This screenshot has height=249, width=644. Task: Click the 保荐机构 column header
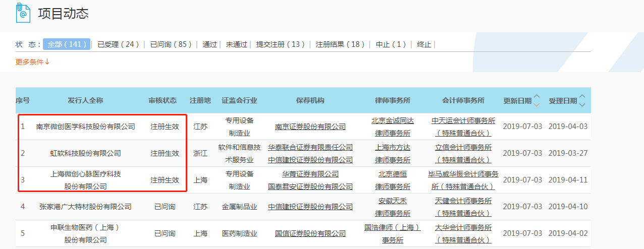click(x=310, y=100)
